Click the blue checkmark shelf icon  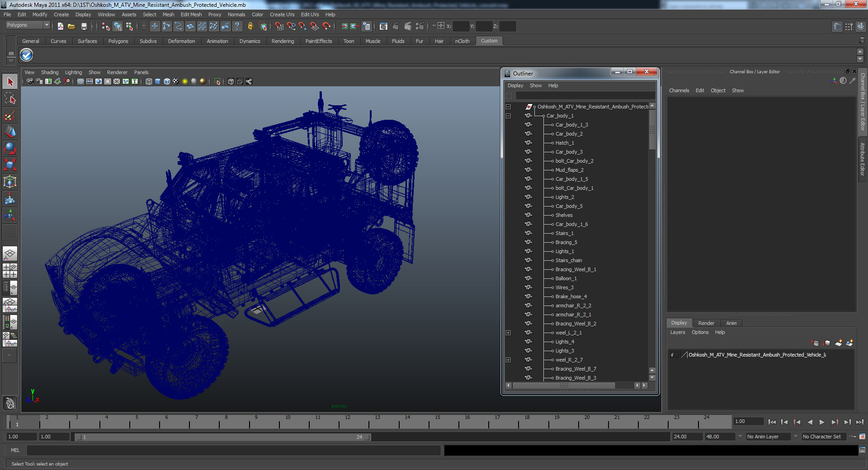27,55
